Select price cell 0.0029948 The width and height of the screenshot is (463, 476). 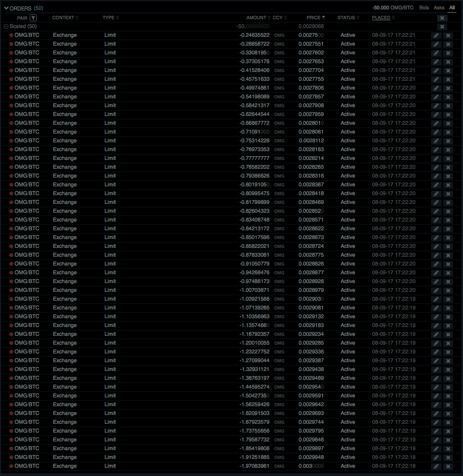click(311, 457)
